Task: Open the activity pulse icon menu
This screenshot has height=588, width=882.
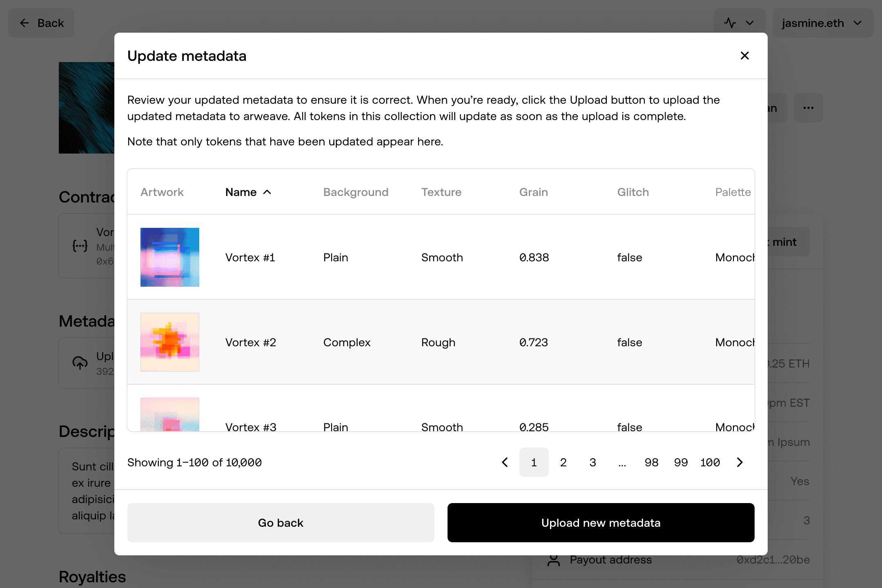Action: point(739,23)
